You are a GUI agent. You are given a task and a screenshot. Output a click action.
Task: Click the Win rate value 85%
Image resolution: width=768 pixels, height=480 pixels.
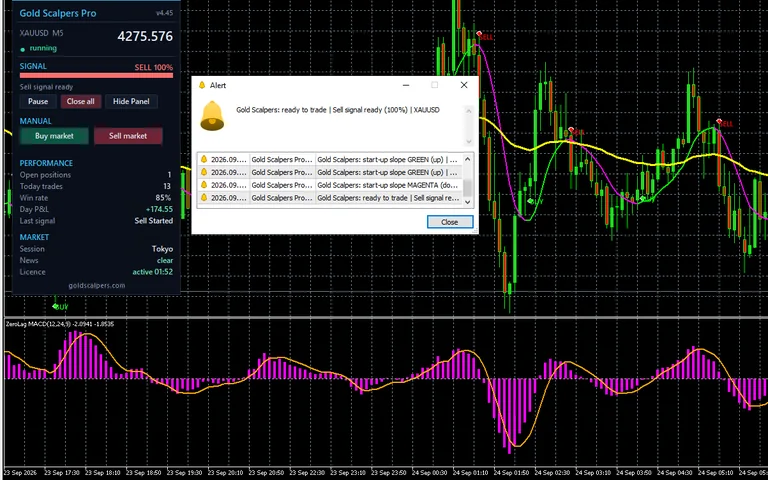pyautogui.click(x=163, y=198)
